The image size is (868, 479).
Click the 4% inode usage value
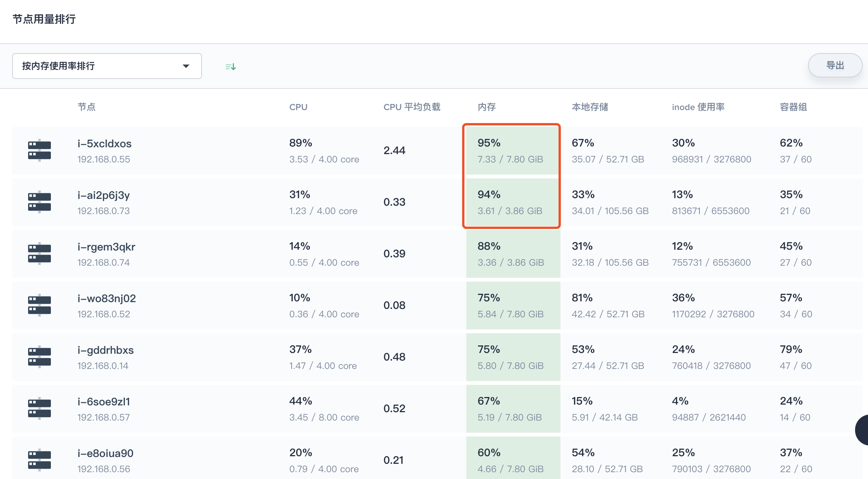[680, 401]
